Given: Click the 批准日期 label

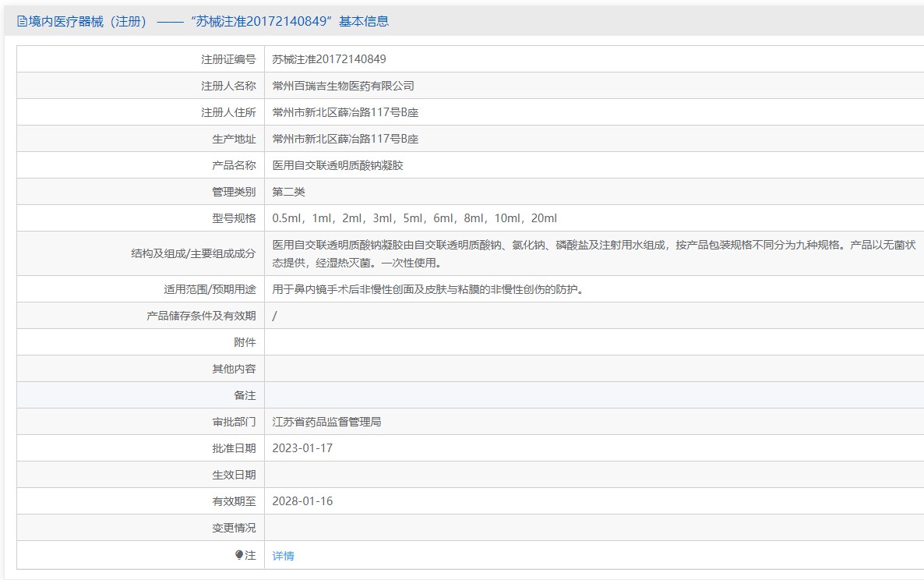Looking at the screenshot, I should (234, 448).
